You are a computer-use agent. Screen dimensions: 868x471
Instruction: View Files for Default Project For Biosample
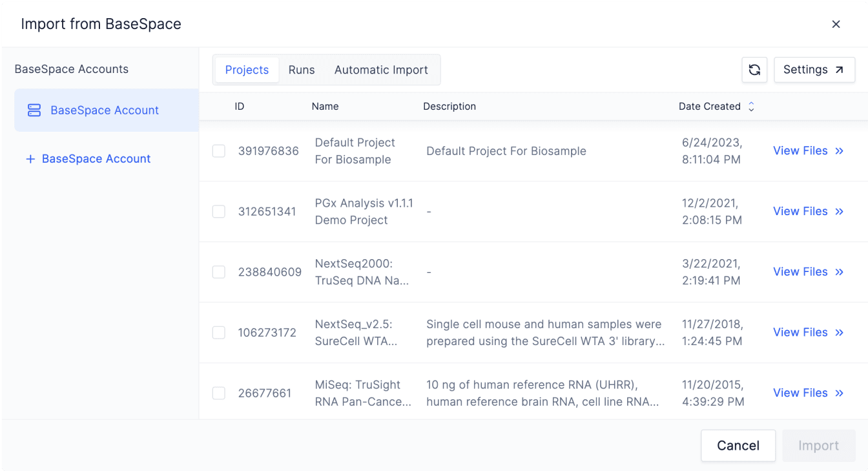[809, 151]
